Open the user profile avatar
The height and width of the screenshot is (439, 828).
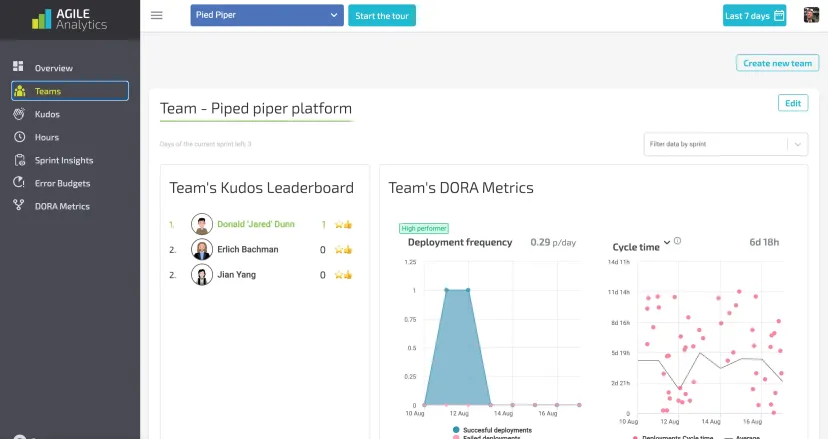(x=811, y=15)
